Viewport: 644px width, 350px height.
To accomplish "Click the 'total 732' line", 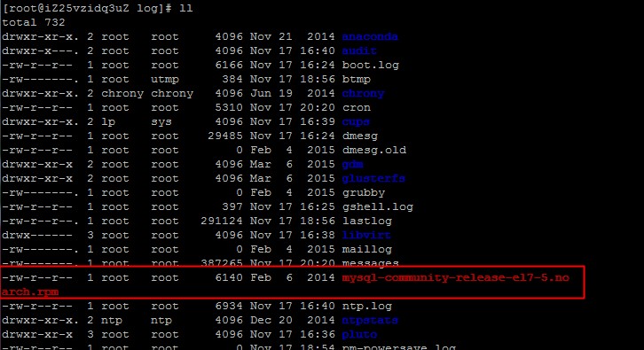I will coord(34,22).
